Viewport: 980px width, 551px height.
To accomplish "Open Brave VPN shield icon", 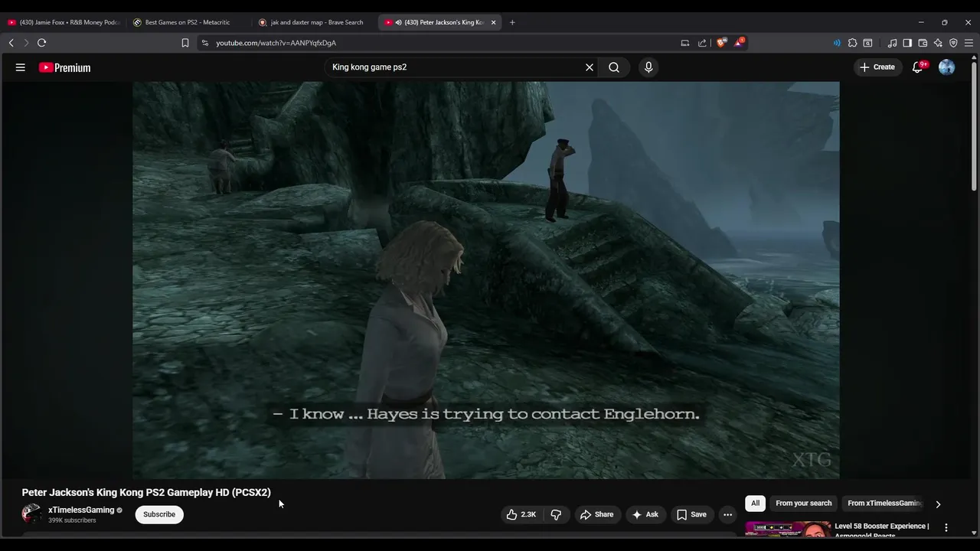I will coord(953,43).
